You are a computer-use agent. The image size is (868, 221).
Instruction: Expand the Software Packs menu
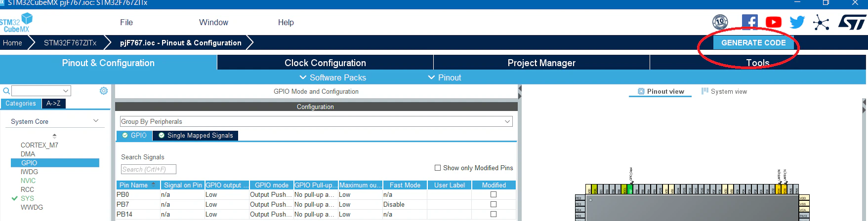tap(333, 77)
